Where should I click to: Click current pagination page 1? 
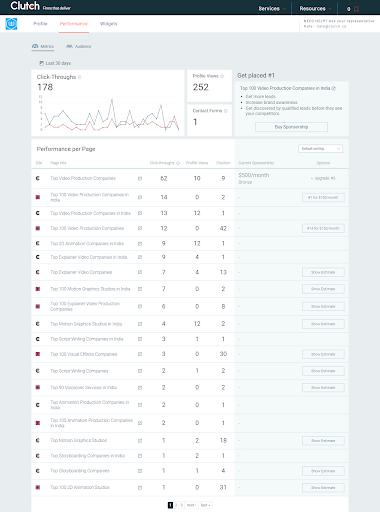[x=170, y=505]
